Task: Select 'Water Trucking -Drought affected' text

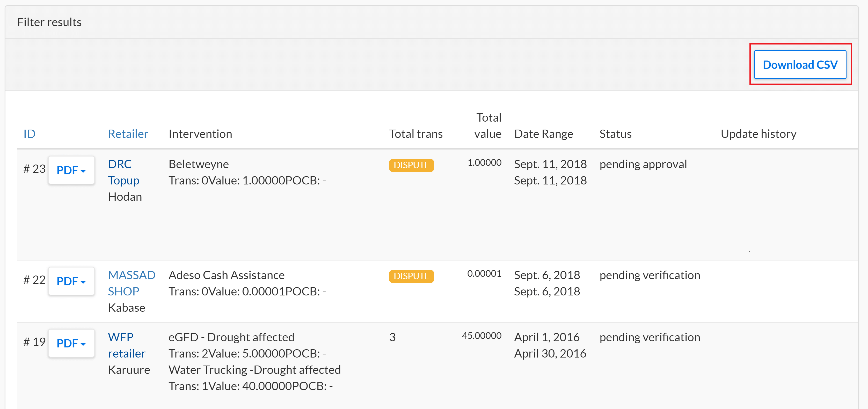Action: (254, 370)
